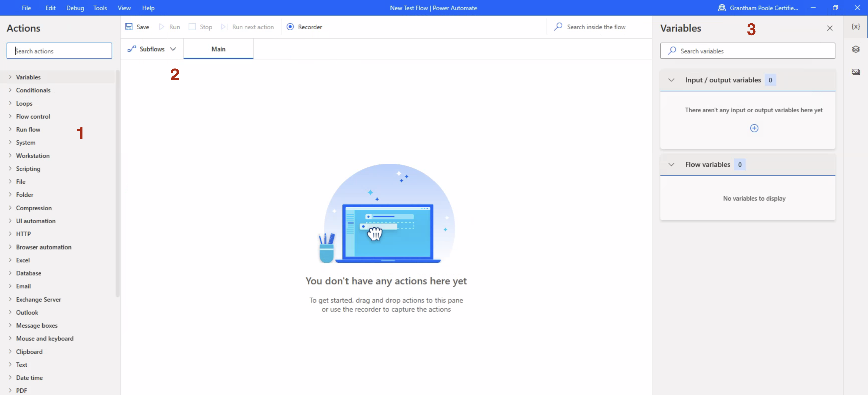Expand the Mouse and keyboard action group
Image resolution: width=868 pixels, height=395 pixels.
pos(10,338)
